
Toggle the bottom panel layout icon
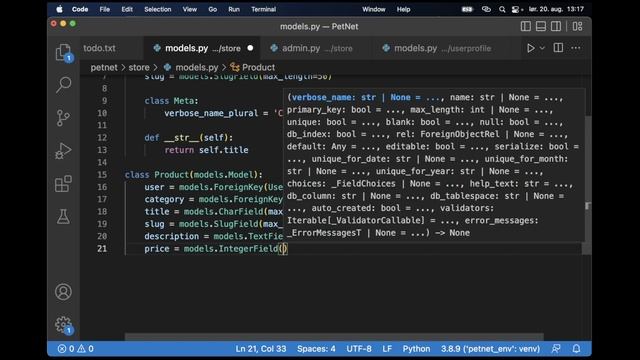coord(541,27)
